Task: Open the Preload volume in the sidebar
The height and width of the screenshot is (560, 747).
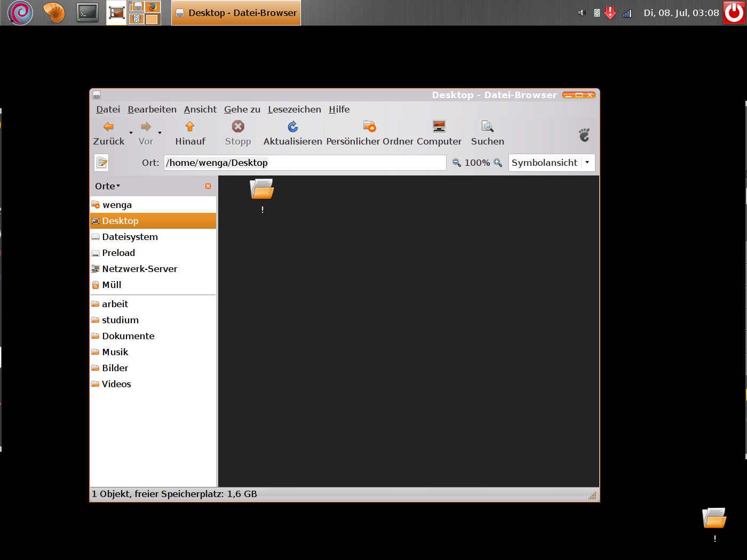Action: pos(153,253)
